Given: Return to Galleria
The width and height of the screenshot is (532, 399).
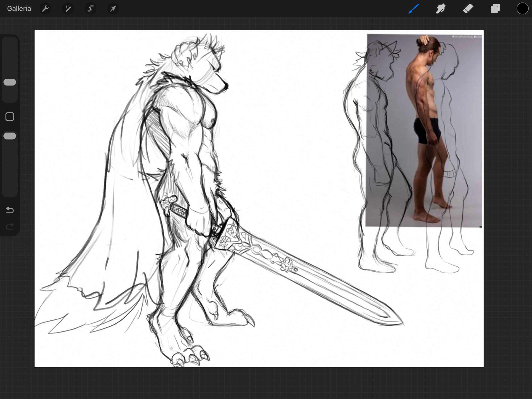Looking at the screenshot, I should (19, 9).
